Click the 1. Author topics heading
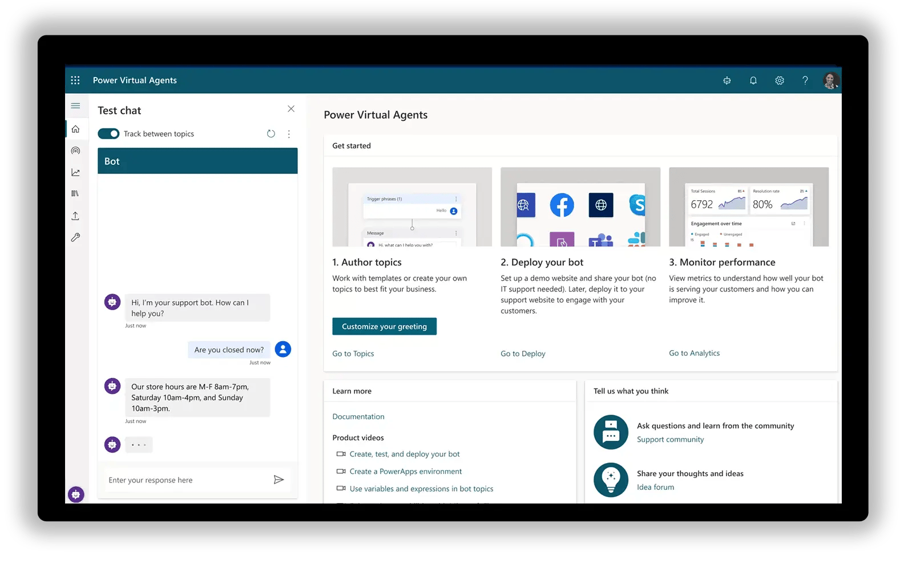 point(367,262)
